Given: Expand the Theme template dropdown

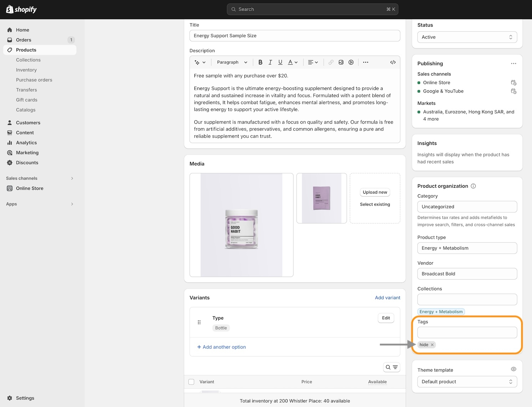Looking at the screenshot, I should [467, 382].
